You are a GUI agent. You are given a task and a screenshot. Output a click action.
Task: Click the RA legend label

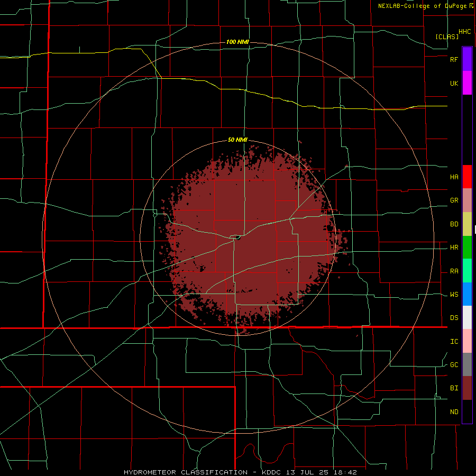click(454, 271)
